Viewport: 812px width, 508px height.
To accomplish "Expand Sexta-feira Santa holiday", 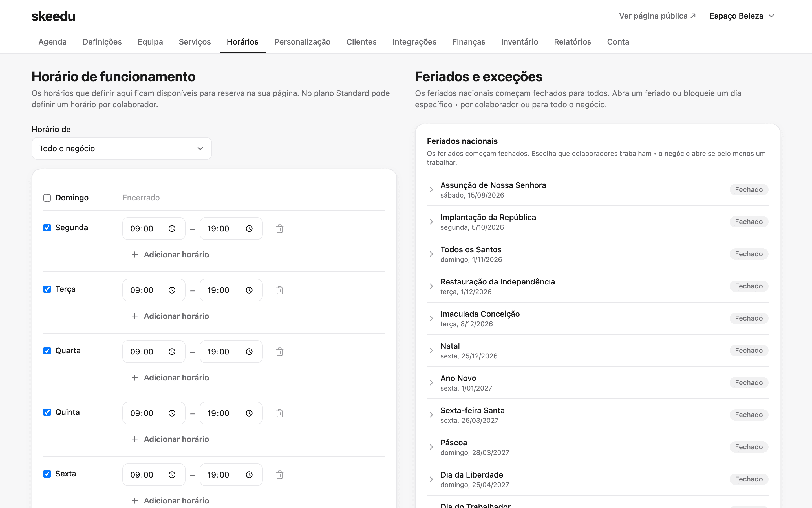I will coord(431,415).
